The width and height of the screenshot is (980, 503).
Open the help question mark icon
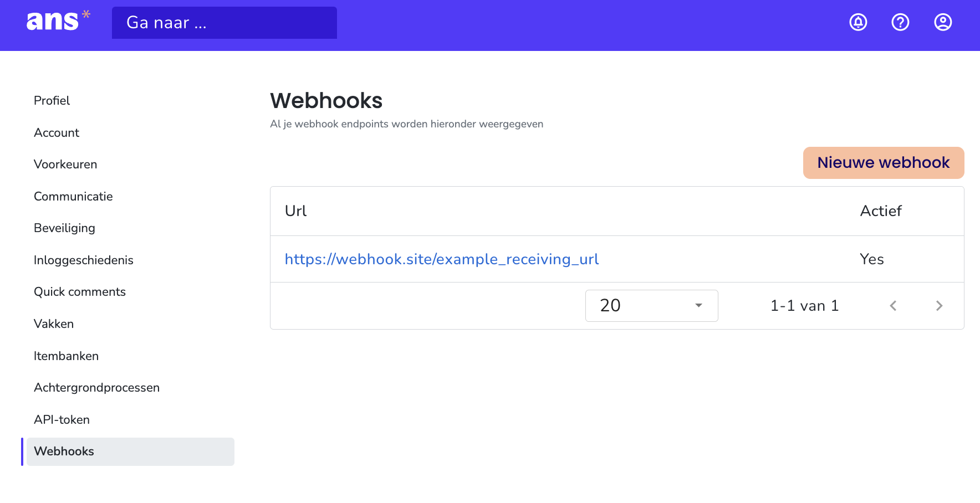[900, 22]
